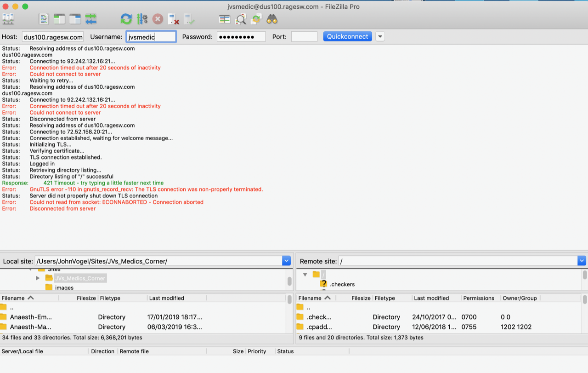The width and height of the screenshot is (588, 373).
Task: Click the Password input field
Action: tap(241, 37)
